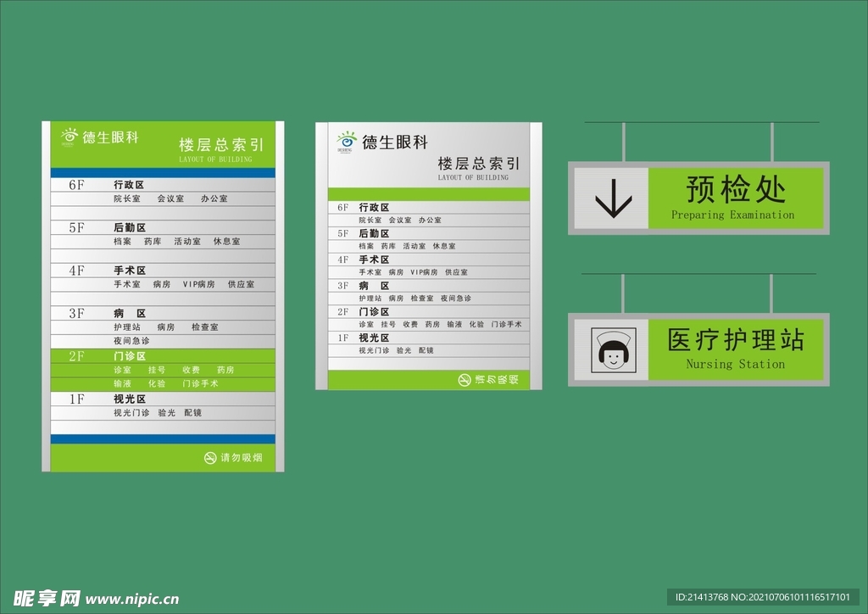868x614 pixels.
Task: Click 供应室 on the blue-striped directory
Action: tap(242, 285)
